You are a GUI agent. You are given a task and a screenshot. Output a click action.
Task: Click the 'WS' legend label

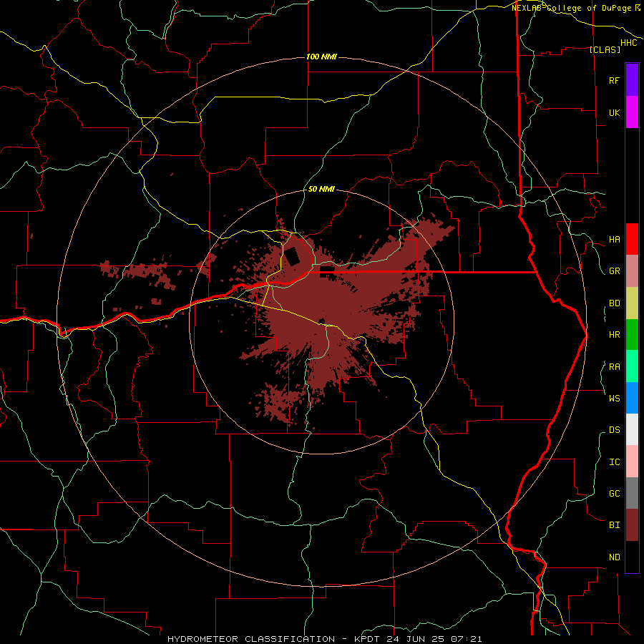click(x=615, y=399)
